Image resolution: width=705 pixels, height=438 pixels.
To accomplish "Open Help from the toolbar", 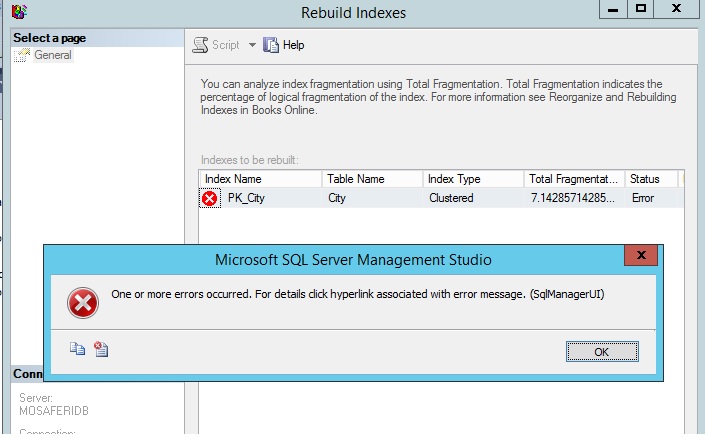I will (x=284, y=45).
